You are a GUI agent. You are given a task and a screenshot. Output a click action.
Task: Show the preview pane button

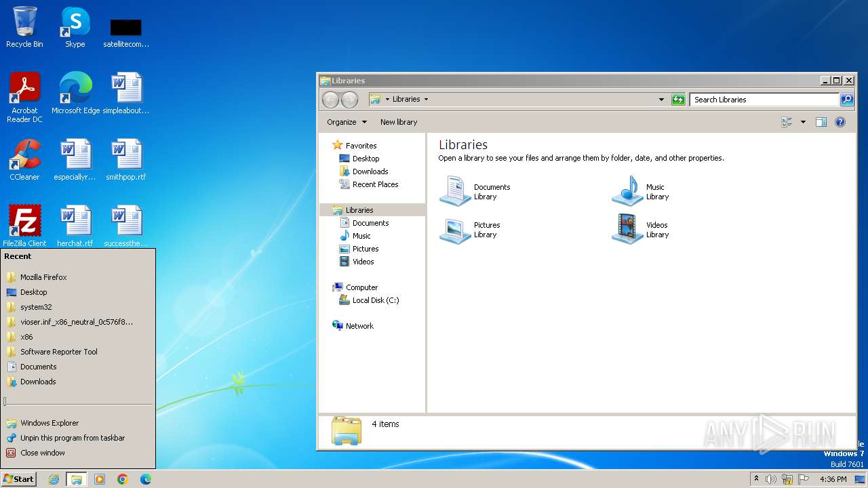pos(821,122)
